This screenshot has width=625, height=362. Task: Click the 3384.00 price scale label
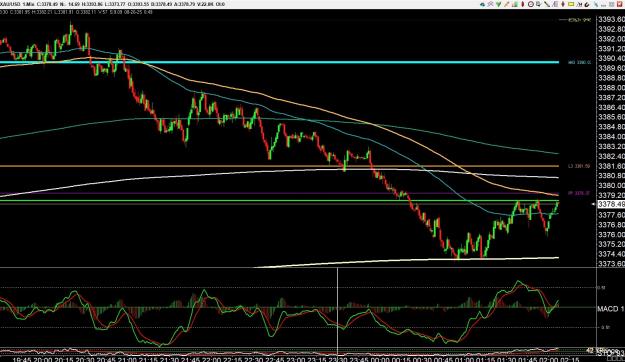(611, 137)
